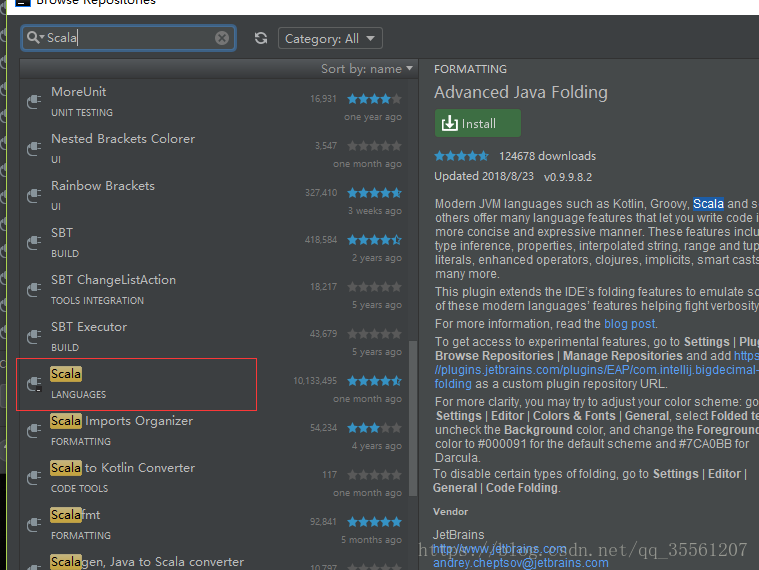The image size is (759, 570).
Task: Click the plugin icon beside MoreUnit
Action: coord(34,101)
